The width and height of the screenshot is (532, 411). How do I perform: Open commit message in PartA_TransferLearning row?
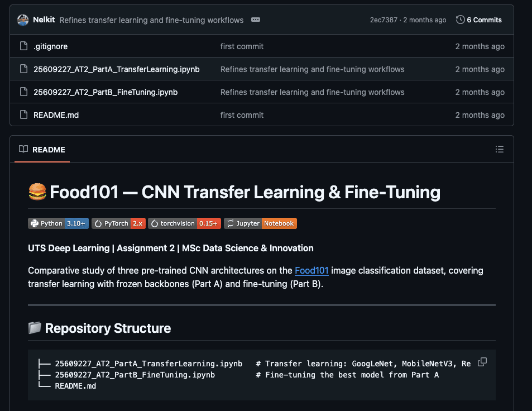312,69
